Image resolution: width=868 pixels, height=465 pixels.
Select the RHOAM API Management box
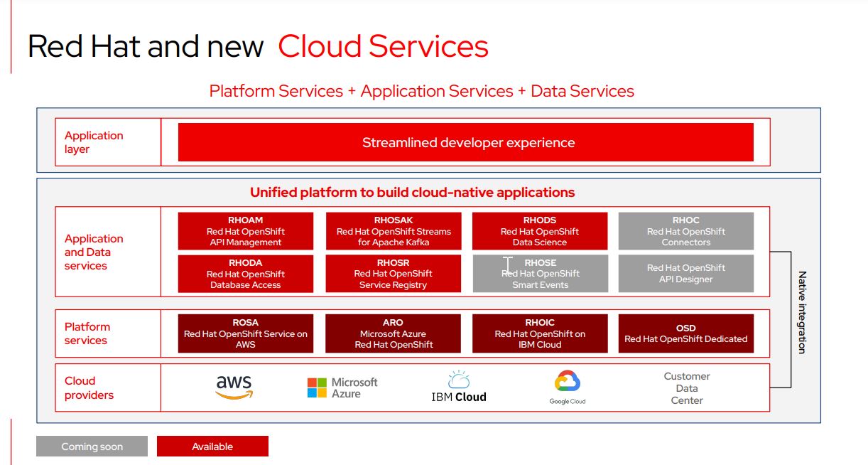[x=245, y=231]
